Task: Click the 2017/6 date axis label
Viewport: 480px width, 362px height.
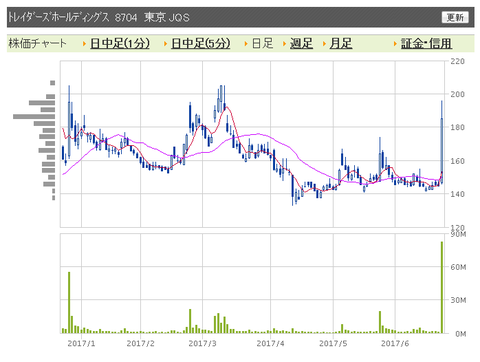Action: pyautogui.click(x=395, y=343)
